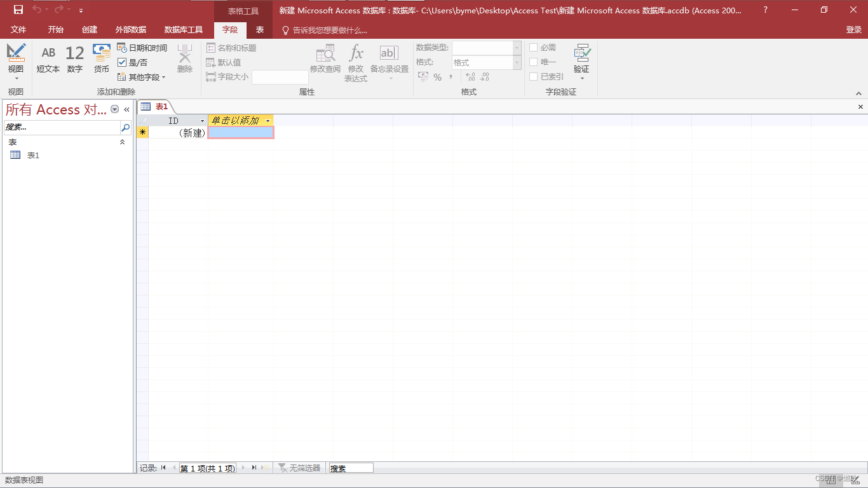Close the 表1 table window via X
The height and width of the screenshot is (488, 868).
(x=861, y=107)
